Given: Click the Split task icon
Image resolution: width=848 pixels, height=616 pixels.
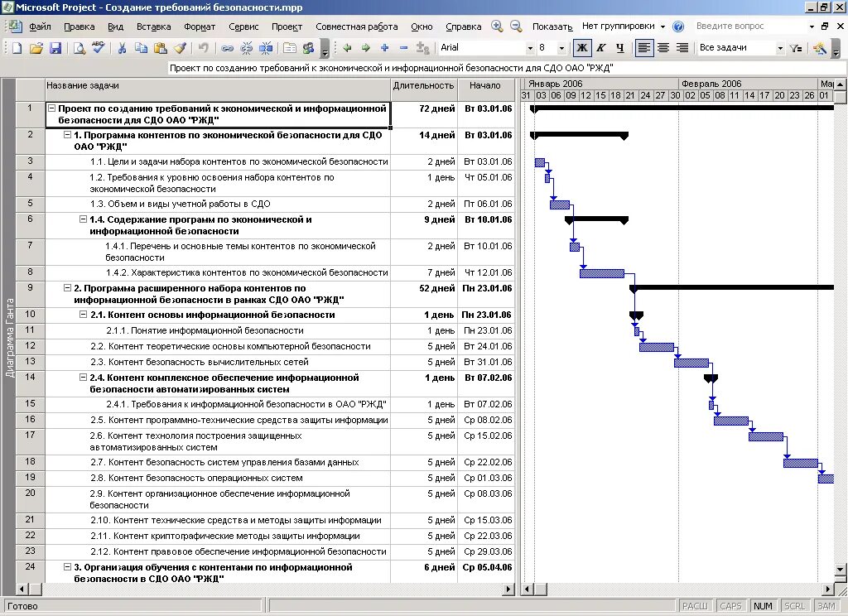Looking at the screenshot, I should pos(266,48).
